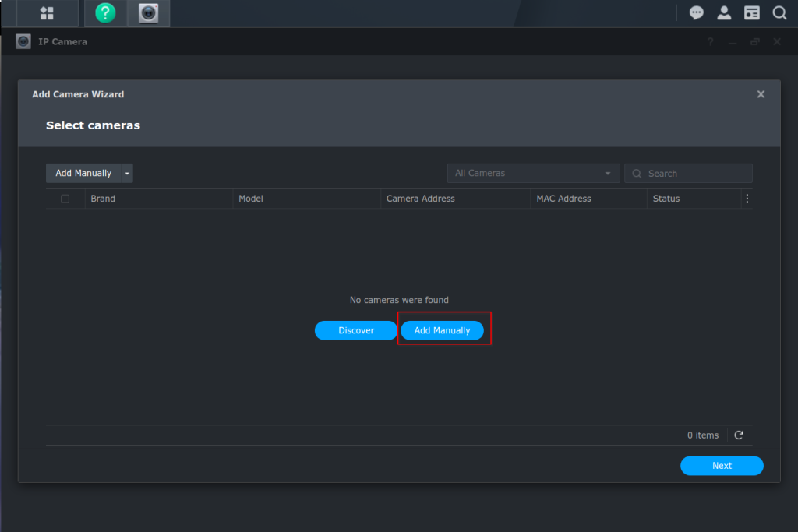Viewport: 798px width, 532px height.
Task: Sort by Camera Address column
Action: coord(421,199)
